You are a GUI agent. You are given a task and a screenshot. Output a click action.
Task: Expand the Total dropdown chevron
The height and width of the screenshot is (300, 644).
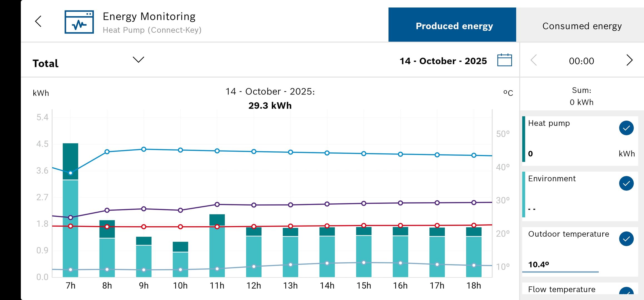tap(138, 59)
